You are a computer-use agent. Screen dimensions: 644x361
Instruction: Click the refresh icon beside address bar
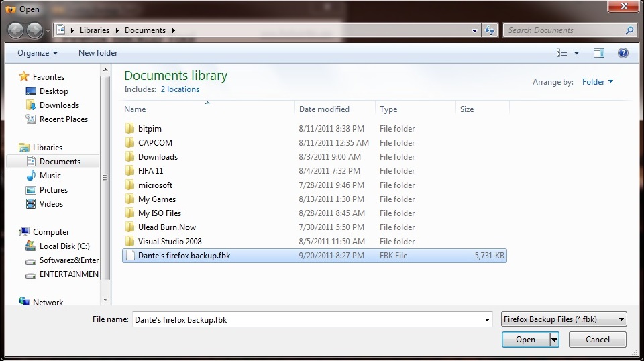pyautogui.click(x=490, y=30)
